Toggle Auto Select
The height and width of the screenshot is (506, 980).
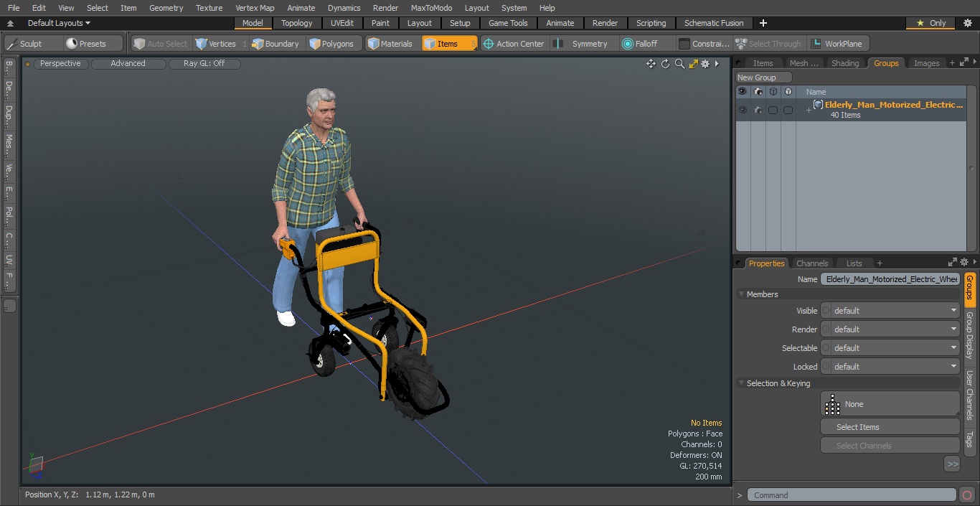[160, 44]
